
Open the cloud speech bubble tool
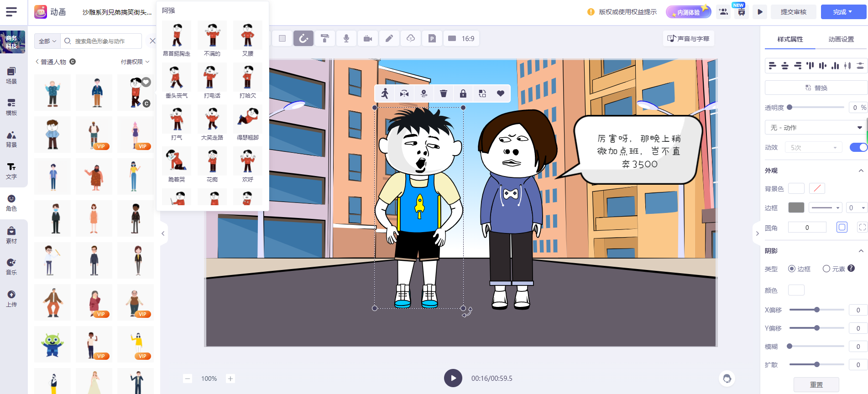click(411, 39)
